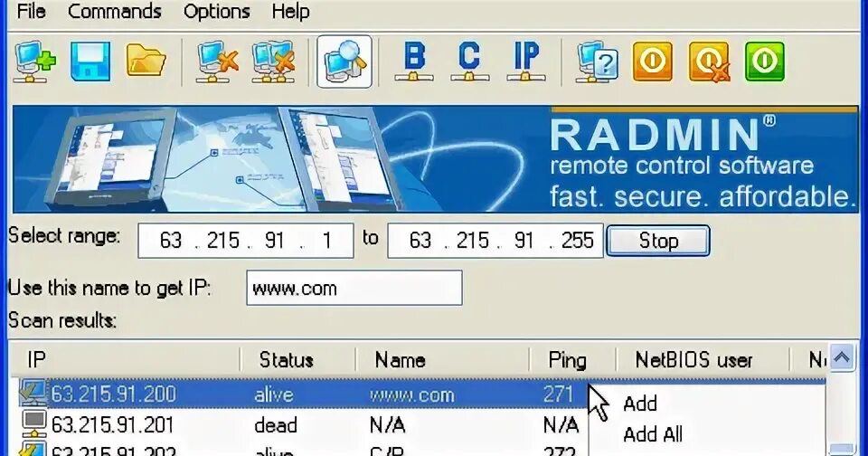Click scroll up arrow in results list

(842, 358)
